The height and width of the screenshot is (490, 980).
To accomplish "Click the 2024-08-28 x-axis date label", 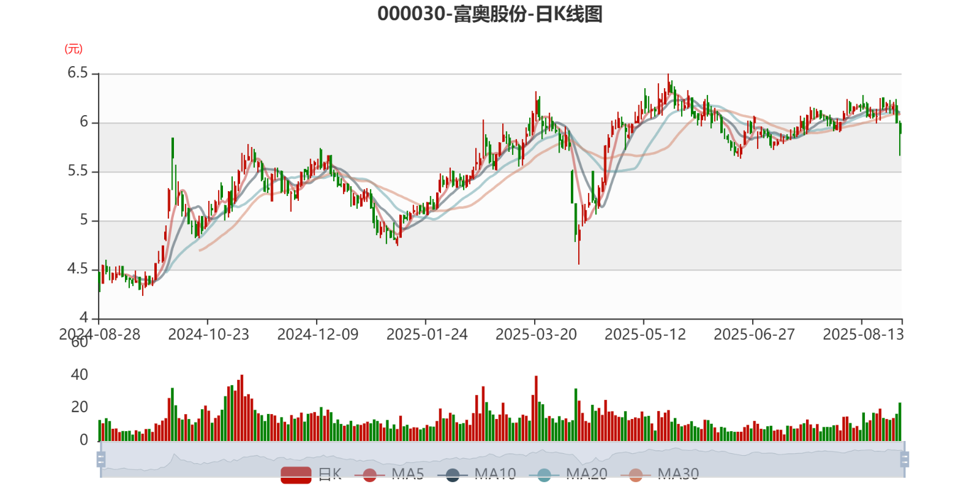I will click(x=99, y=334).
